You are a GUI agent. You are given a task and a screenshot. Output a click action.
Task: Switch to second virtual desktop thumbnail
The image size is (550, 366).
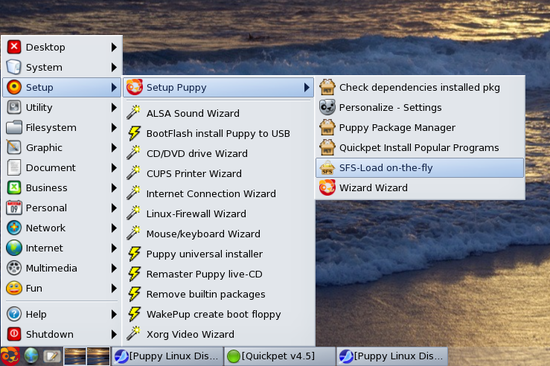coord(98,356)
